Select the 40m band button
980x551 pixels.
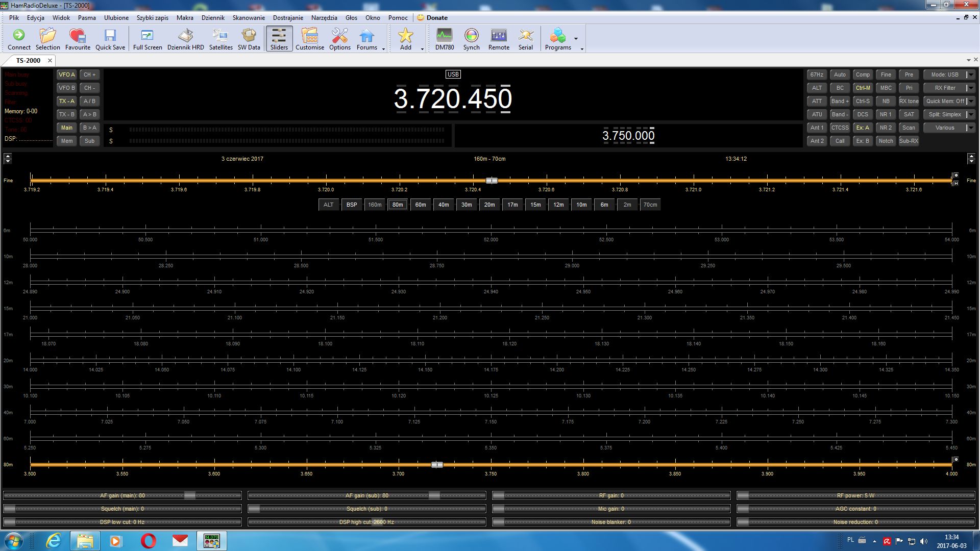[x=444, y=205]
